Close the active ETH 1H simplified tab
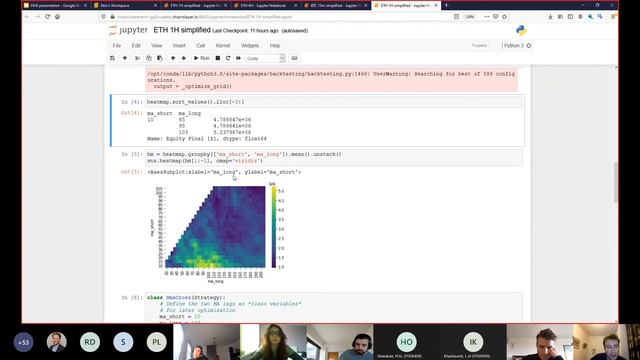Screen dimensions: 640x360 pyautogui.click(x=436, y=6)
